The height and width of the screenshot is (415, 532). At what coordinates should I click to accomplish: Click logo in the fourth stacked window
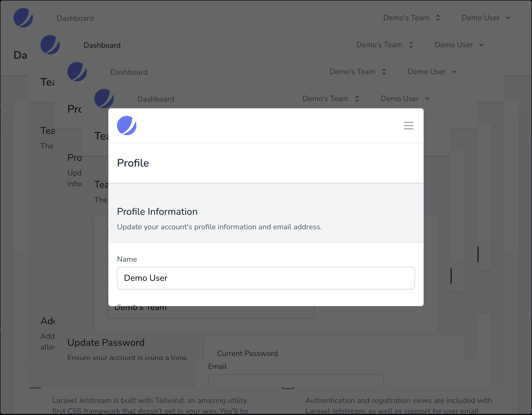(x=104, y=98)
